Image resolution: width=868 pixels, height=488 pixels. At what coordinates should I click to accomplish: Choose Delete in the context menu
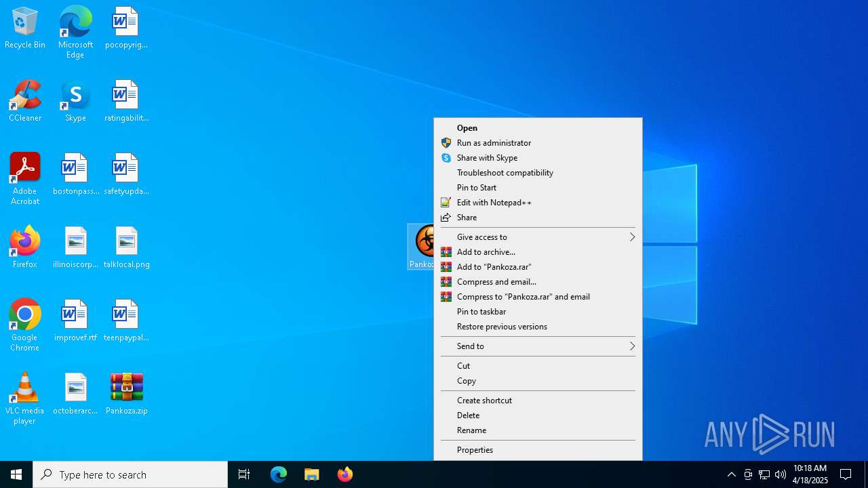click(x=538, y=415)
